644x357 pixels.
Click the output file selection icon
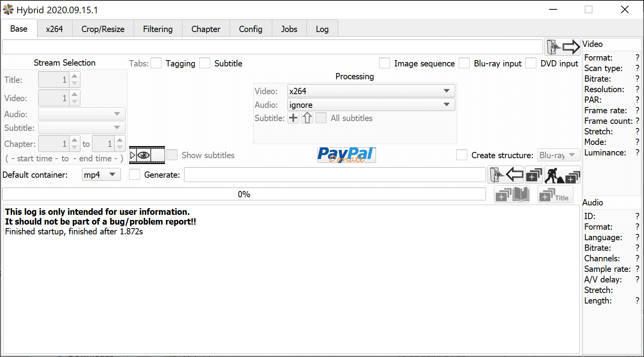pyautogui.click(x=506, y=175)
